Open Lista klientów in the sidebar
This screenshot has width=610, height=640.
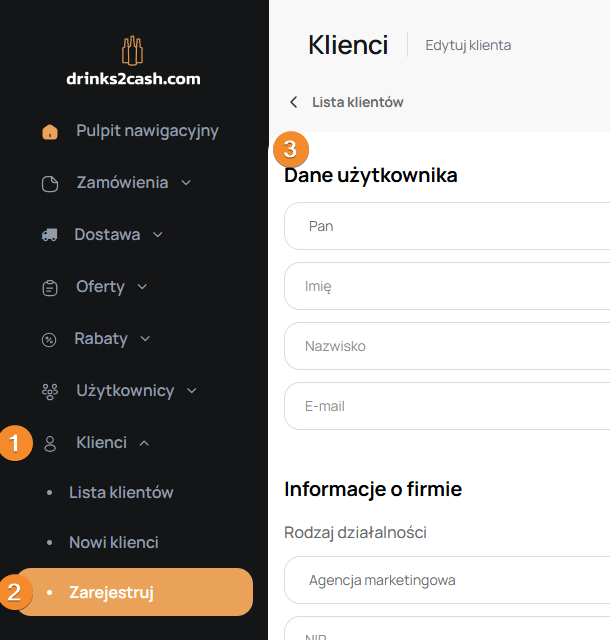(x=121, y=492)
